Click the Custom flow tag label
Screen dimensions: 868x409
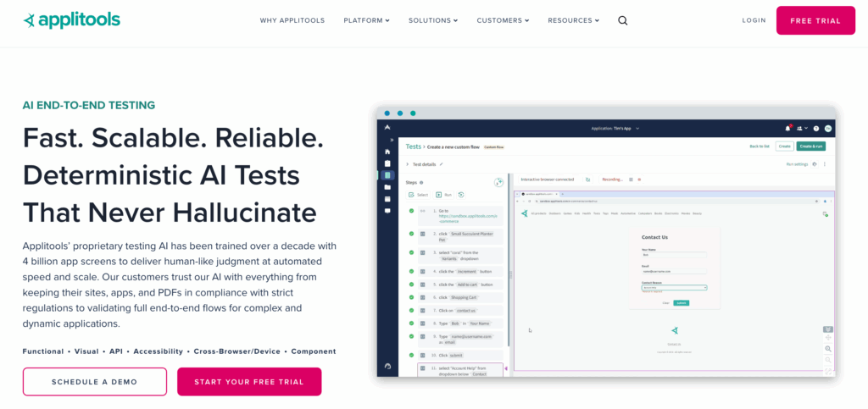[x=494, y=147]
